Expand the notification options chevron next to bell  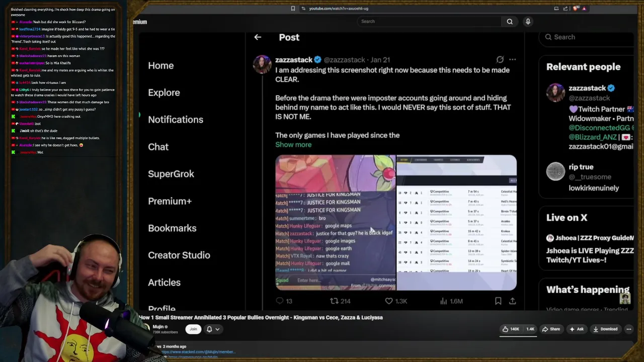coord(217,329)
